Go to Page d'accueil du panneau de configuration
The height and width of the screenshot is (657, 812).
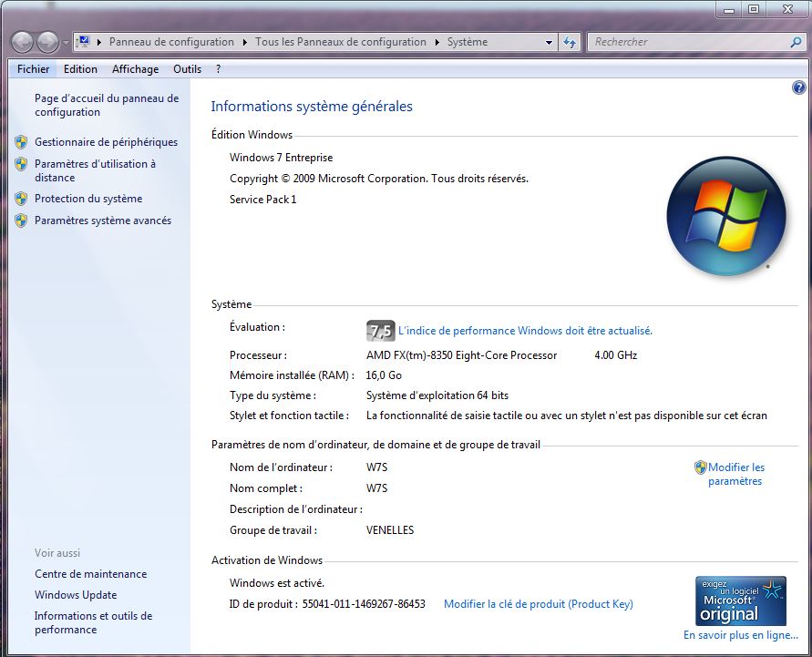point(107,105)
